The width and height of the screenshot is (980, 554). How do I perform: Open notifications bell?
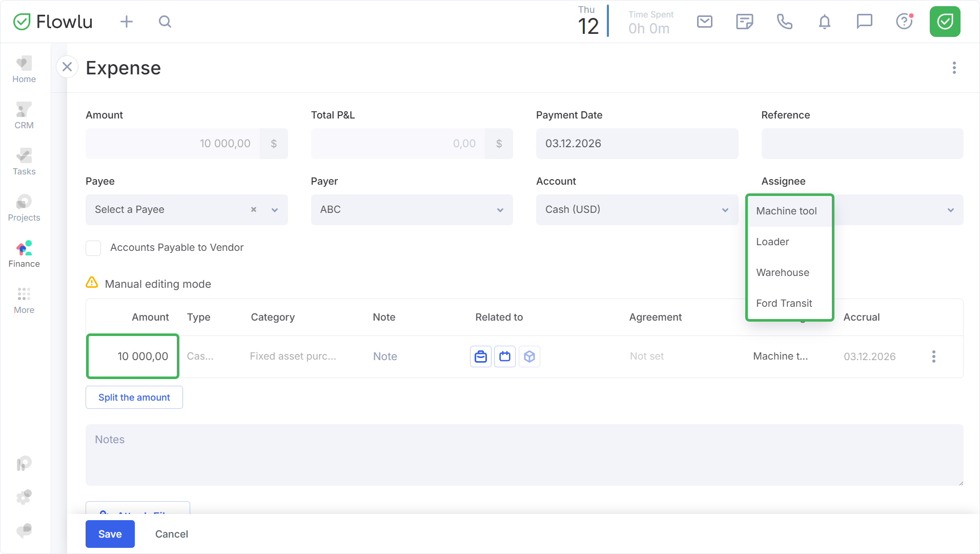click(824, 22)
